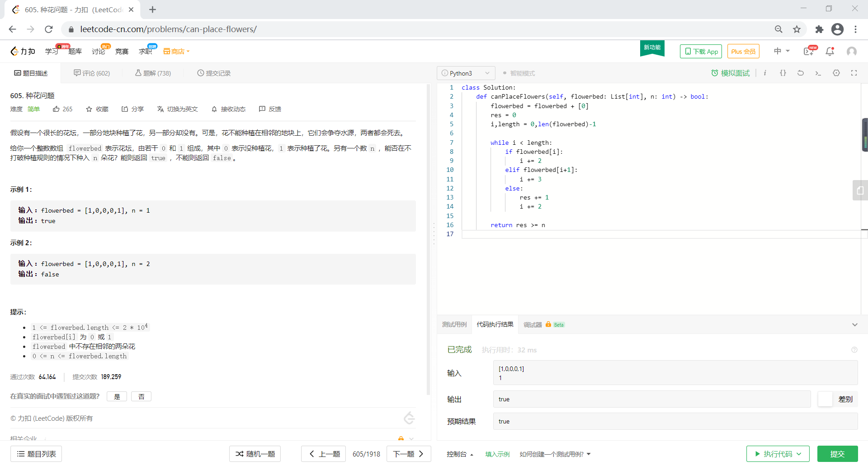Click the LeetCode 力扣 logo
This screenshot has height=466, width=868.
[x=23, y=51]
